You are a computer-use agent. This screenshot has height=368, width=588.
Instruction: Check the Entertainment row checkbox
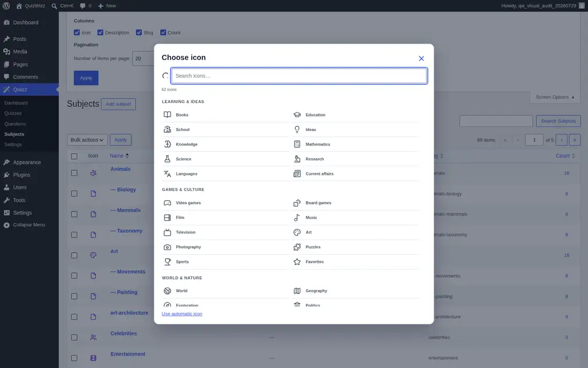[x=74, y=358]
